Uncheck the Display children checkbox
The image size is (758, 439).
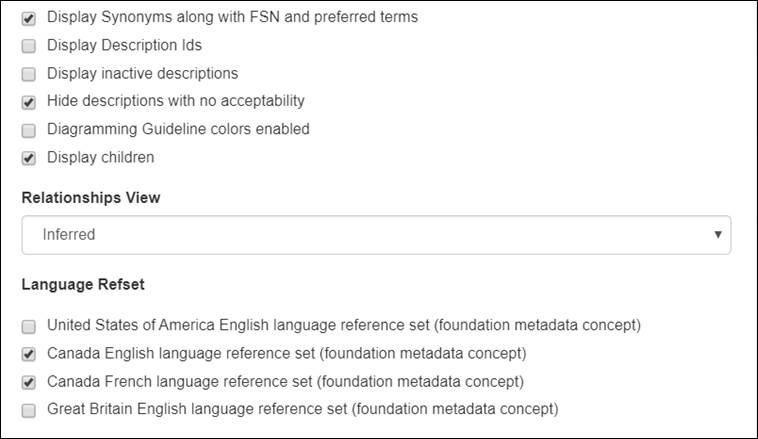29,158
